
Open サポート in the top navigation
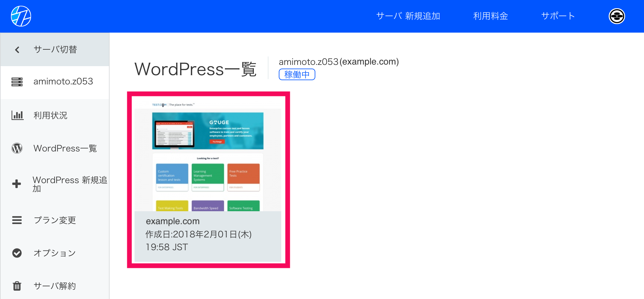[558, 16]
